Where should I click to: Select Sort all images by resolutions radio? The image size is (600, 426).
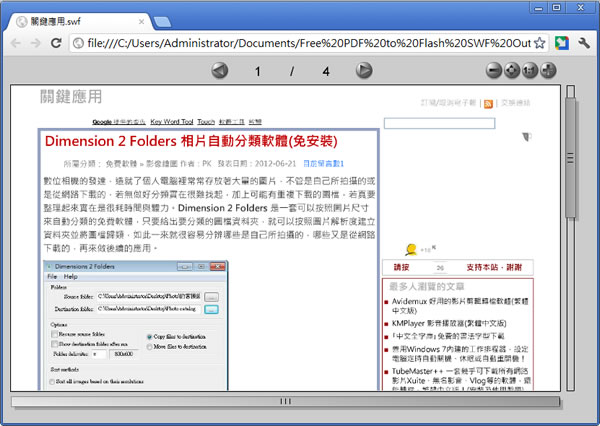coord(52,382)
